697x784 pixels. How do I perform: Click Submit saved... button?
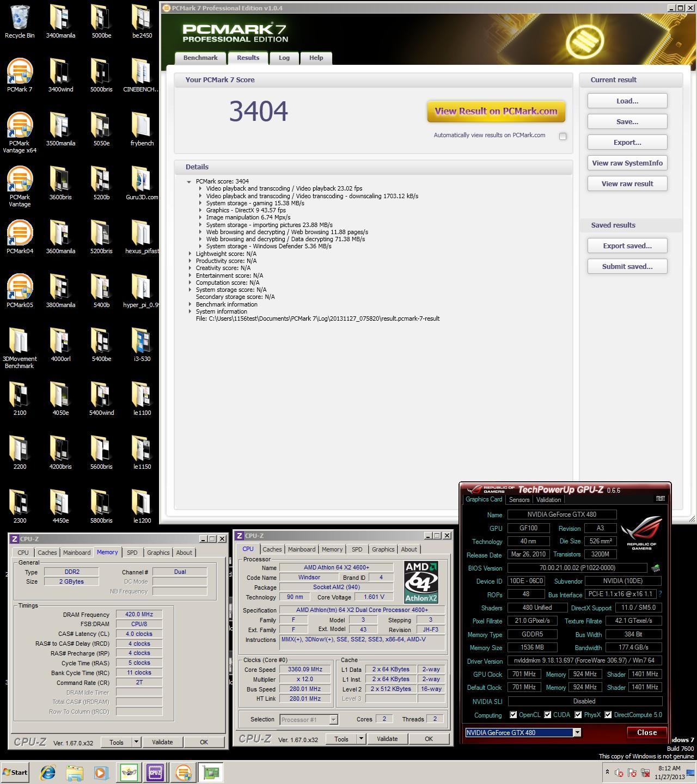627,267
